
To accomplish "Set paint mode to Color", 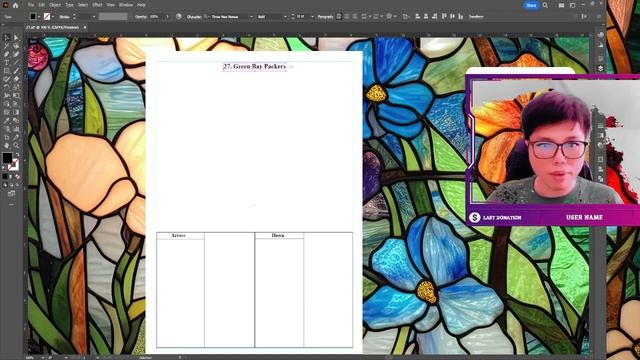I will 5,176.
